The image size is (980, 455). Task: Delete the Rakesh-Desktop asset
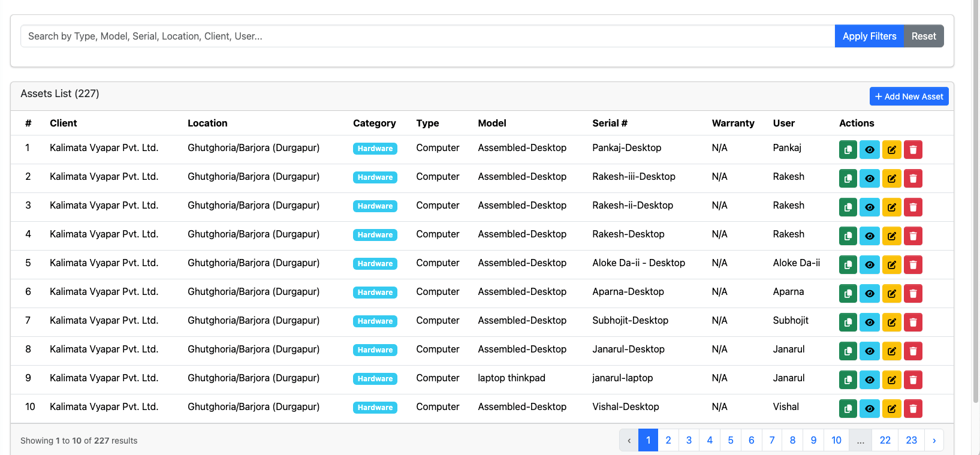point(913,236)
